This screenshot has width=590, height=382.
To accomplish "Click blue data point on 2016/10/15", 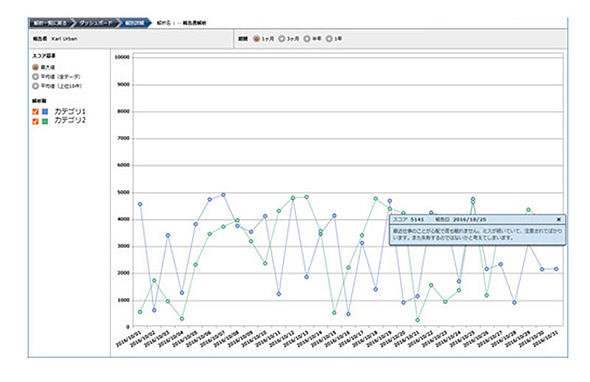I will pyautogui.click(x=334, y=216).
